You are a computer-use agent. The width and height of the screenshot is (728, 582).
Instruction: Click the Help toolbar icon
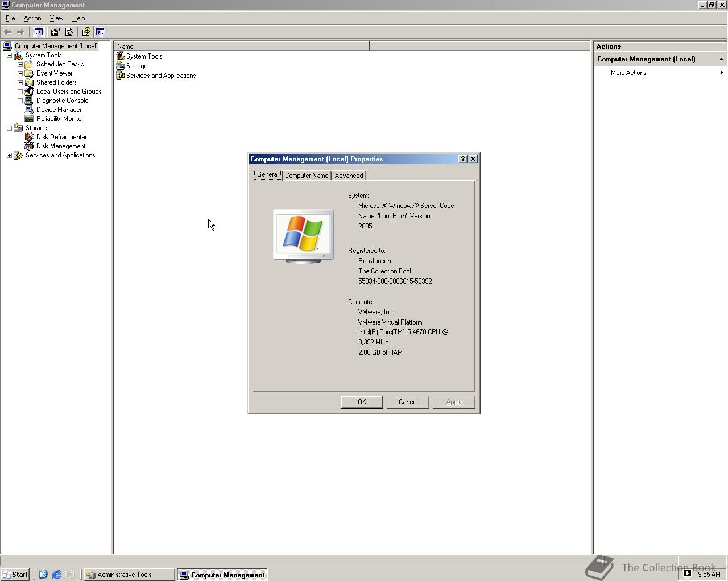pos(86,32)
